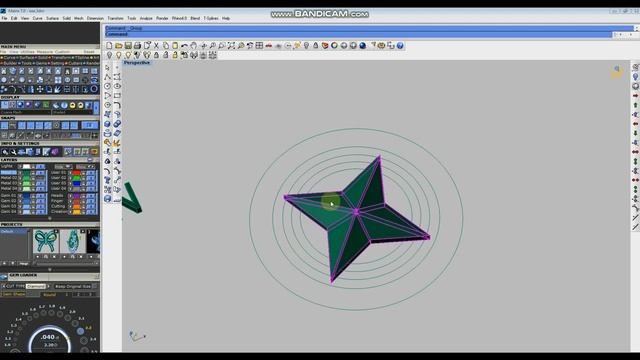Select the Default project list item
The image size is (640, 360).
(x=15, y=231)
